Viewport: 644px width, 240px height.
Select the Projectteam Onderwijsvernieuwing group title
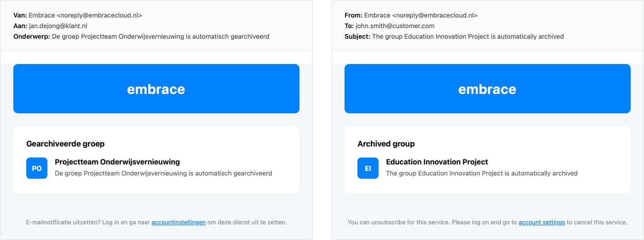(117, 162)
